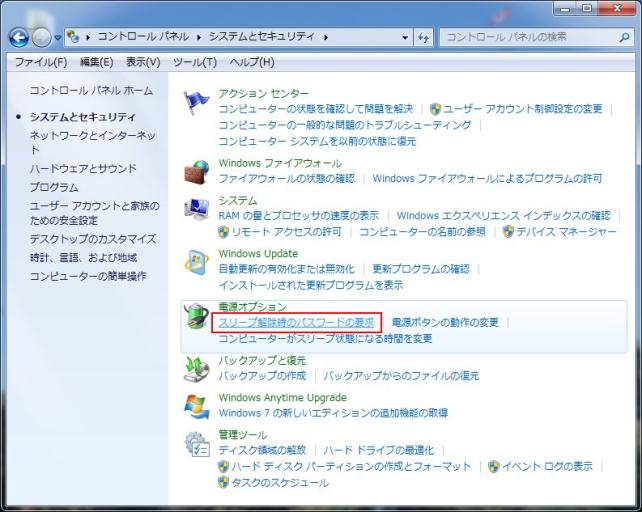Open 時計、言語、および地域 in sidebar
The height and width of the screenshot is (512, 642).
[x=84, y=258]
